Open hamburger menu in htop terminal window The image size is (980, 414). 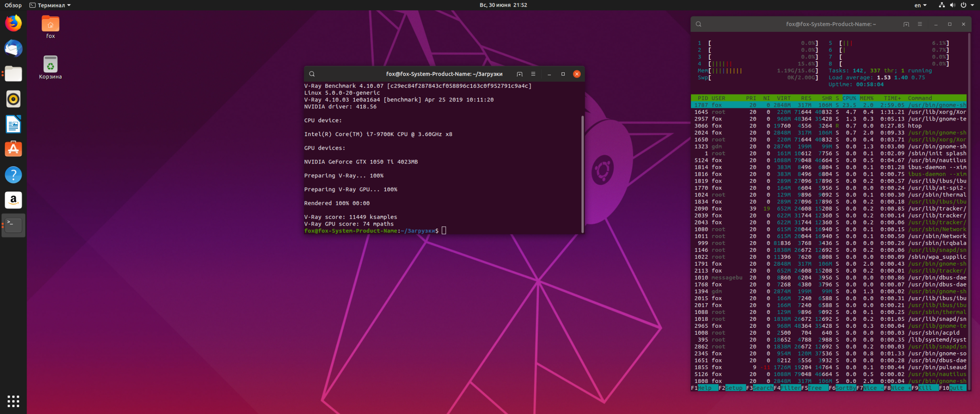(920, 24)
